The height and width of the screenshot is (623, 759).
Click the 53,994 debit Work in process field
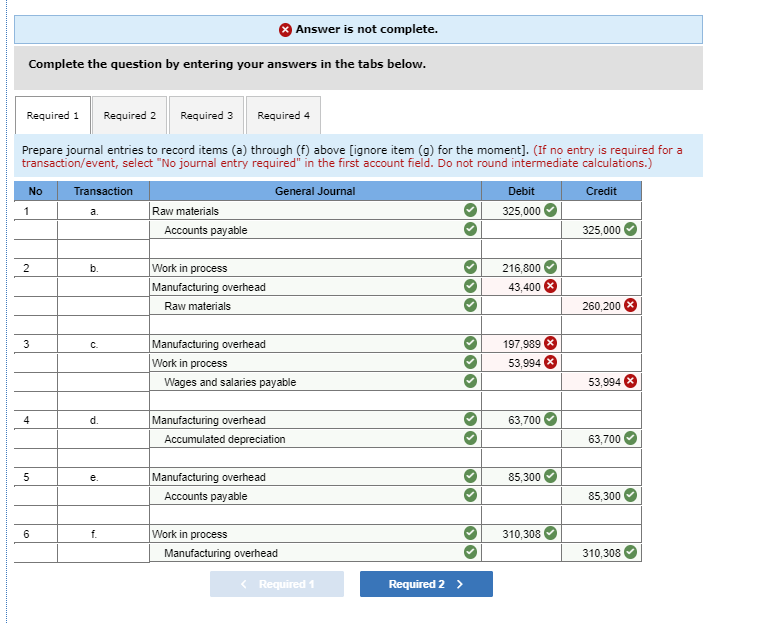pyautogui.click(x=521, y=363)
